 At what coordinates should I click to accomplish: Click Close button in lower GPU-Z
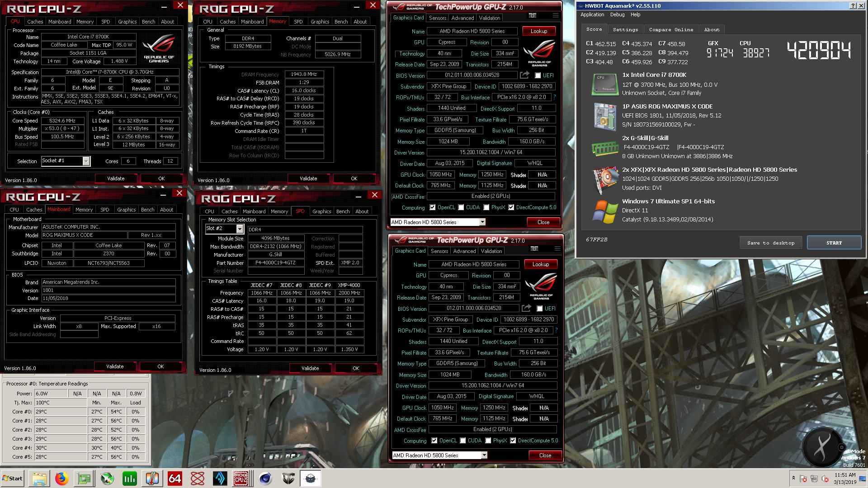click(x=545, y=455)
